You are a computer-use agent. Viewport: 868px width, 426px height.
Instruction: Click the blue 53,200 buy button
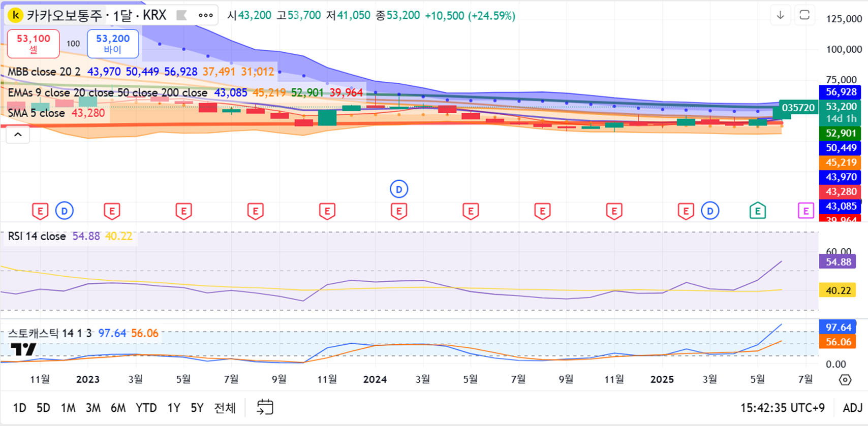[113, 44]
